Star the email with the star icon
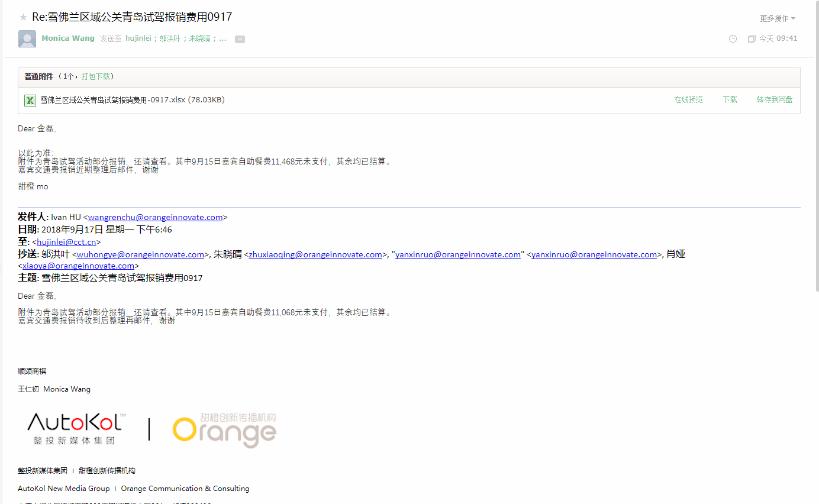Viewport: 819px width, 504px height. [23, 17]
